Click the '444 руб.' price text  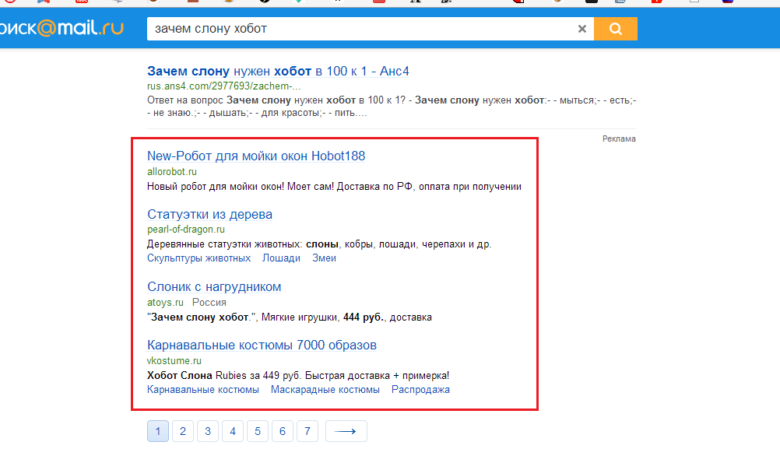click(x=364, y=317)
